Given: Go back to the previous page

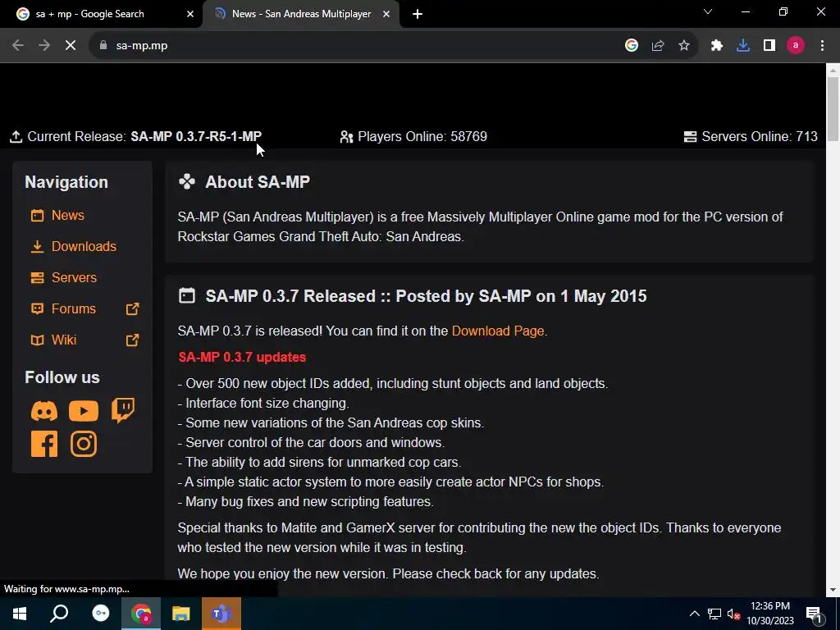Looking at the screenshot, I should point(18,46).
